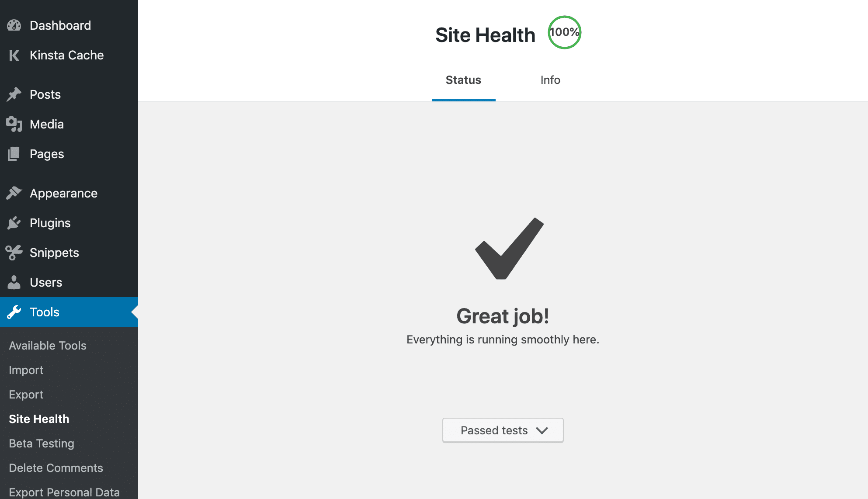This screenshot has height=499, width=868.
Task: Expand the Passed tests section
Action: click(x=503, y=429)
